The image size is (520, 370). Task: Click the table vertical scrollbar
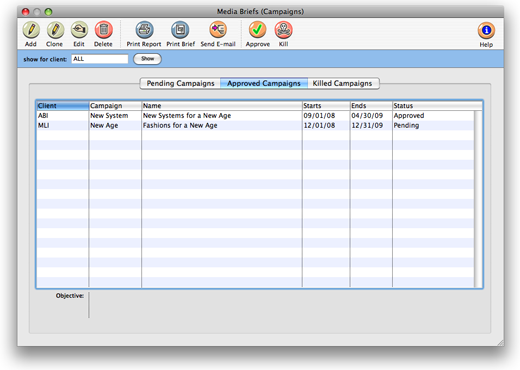pyautogui.click(x=478, y=199)
